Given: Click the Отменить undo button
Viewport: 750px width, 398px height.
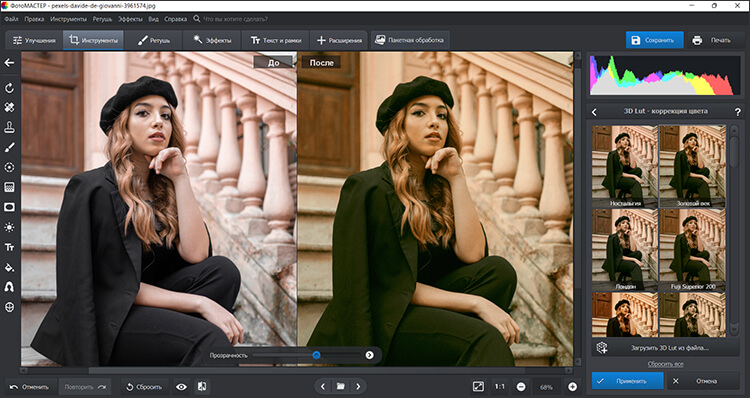Looking at the screenshot, I should coord(30,387).
